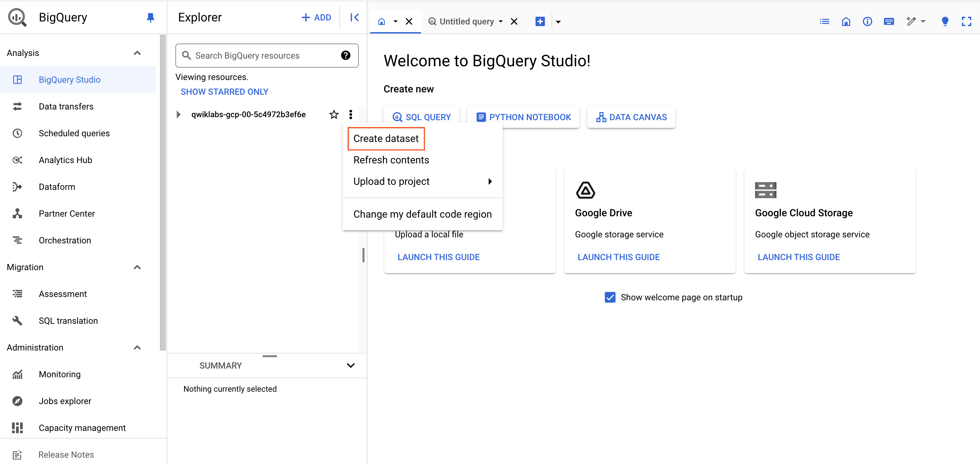This screenshot has height=464, width=980.
Task: Open the BigQuery Studio panel
Action: pyautogui.click(x=69, y=80)
